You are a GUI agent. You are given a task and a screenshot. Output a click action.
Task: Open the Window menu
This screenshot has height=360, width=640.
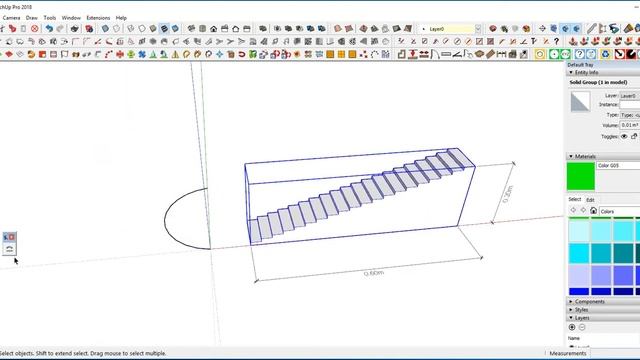point(71,18)
